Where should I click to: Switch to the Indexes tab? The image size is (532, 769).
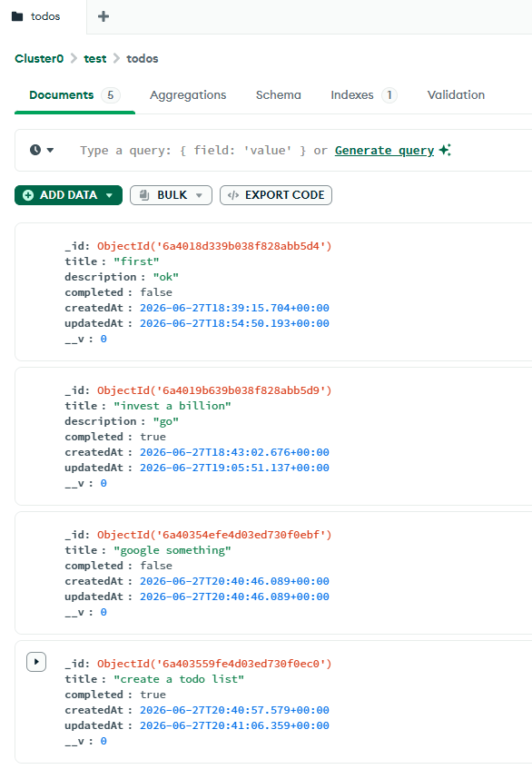click(x=364, y=95)
